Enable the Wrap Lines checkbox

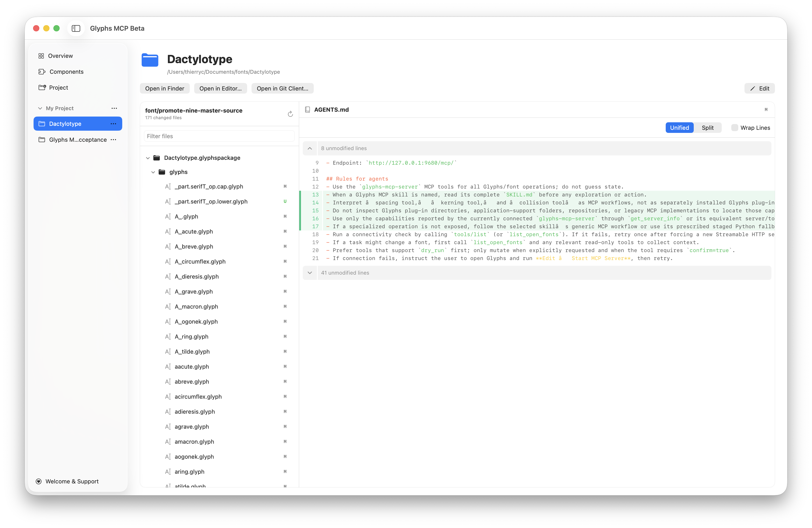click(x=735, y=128)
